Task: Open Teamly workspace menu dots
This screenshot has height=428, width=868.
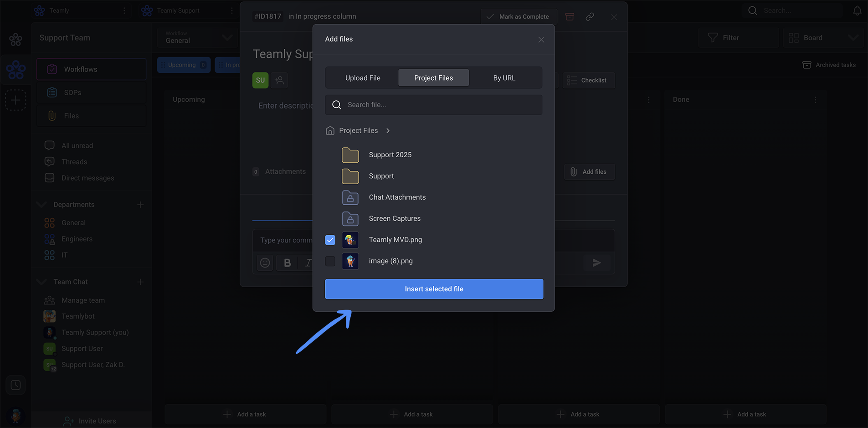Action: (124, 10)
